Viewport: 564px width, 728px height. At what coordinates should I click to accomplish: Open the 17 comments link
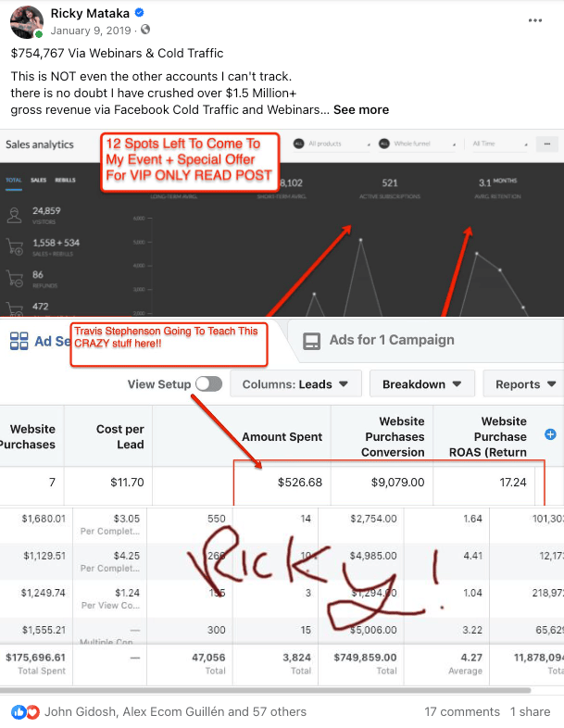461,711
